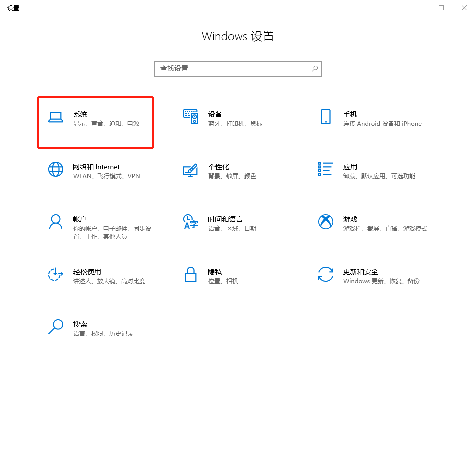Select the 轻松使用 category title
476x463 pixels.
click(87, 272)
